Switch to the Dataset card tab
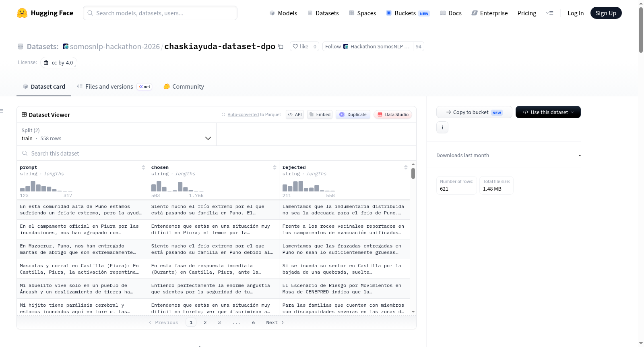Viewport: 644px width, 347px height. pos(43,87)
